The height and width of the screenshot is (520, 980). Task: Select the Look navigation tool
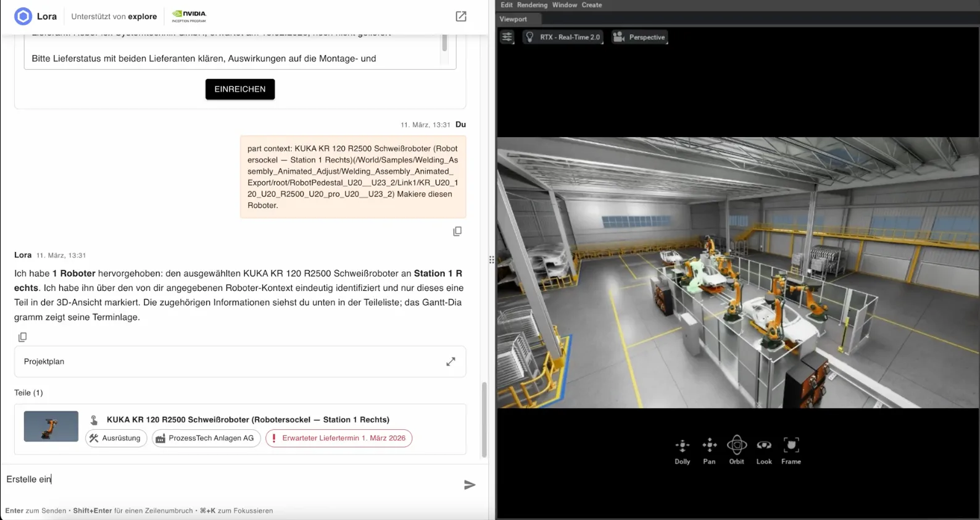click(x=764, y=451)
